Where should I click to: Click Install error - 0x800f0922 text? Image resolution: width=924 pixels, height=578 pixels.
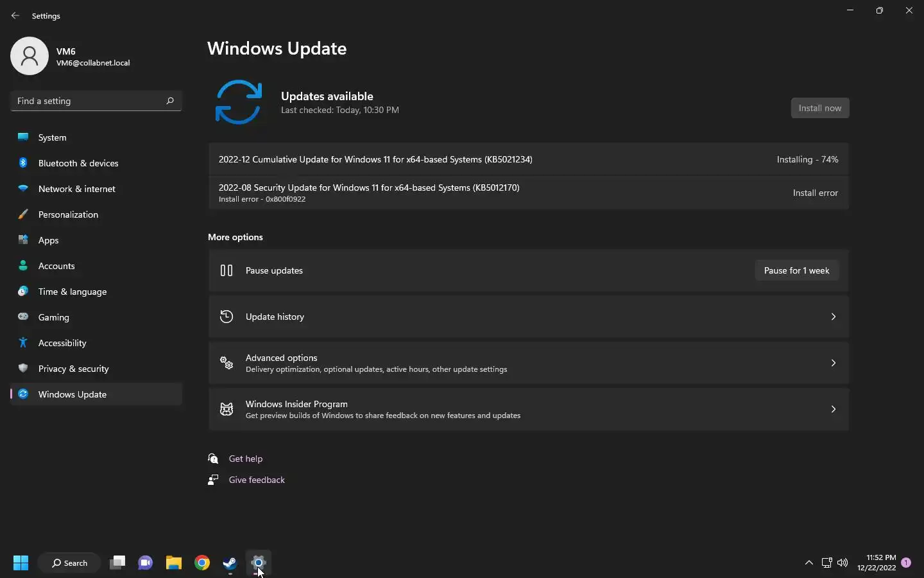pos(262,199)
